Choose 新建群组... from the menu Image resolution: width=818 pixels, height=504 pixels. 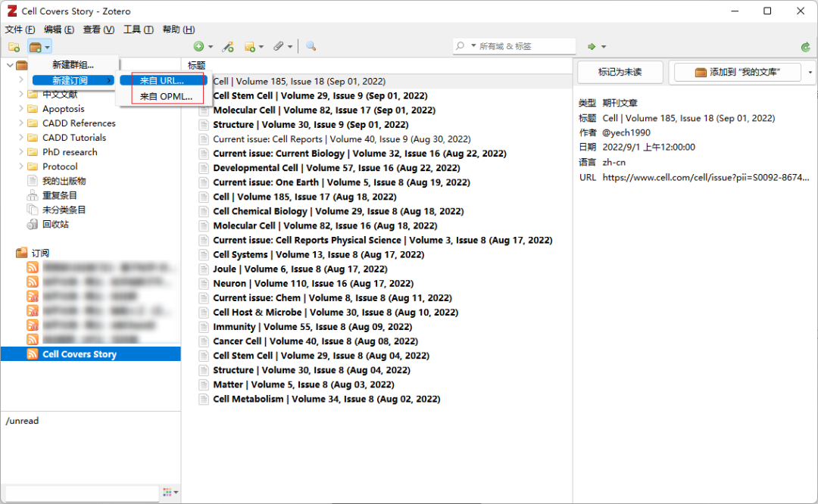(x=73, y=64)
